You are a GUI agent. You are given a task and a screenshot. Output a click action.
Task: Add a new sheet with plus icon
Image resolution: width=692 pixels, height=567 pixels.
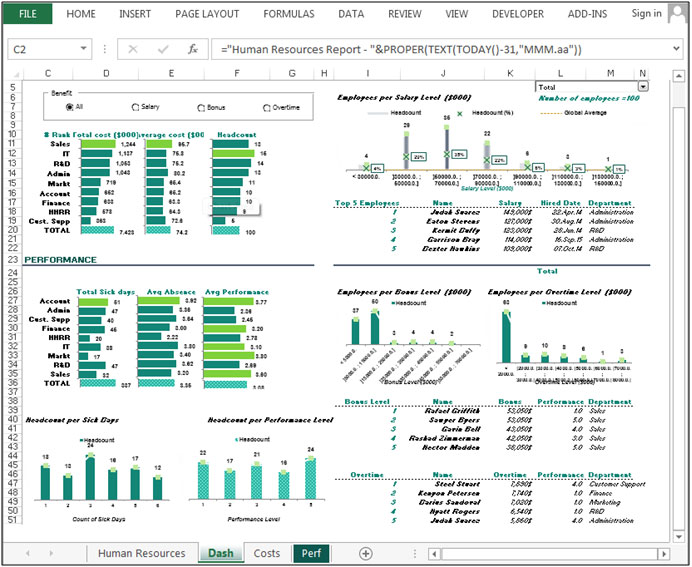point(365,553)
